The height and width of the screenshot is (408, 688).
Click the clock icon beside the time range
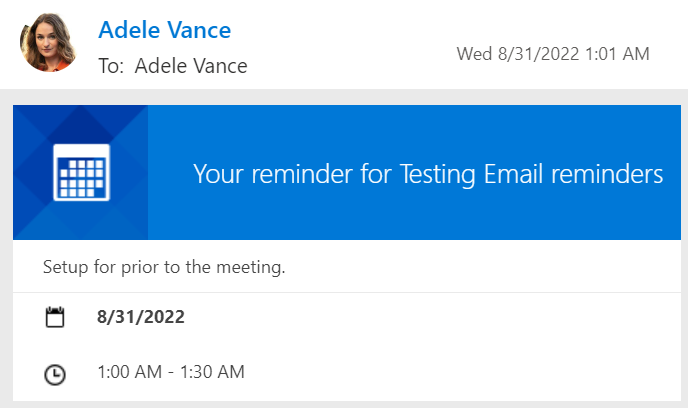point(56,373)
